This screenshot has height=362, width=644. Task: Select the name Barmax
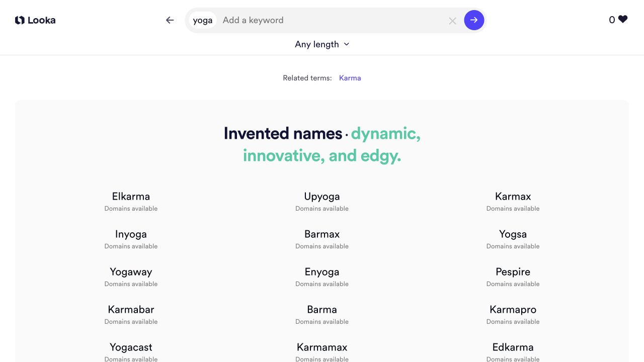pos(322,234)
